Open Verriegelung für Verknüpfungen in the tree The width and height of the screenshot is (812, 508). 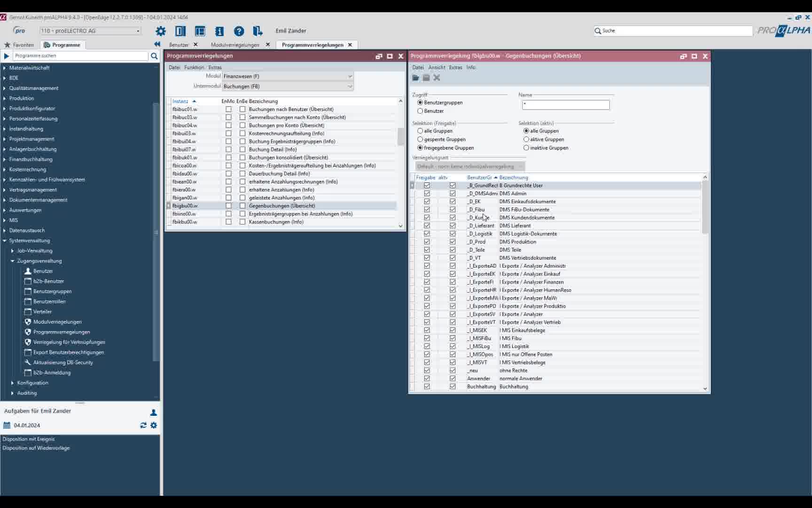pos(69,342)
